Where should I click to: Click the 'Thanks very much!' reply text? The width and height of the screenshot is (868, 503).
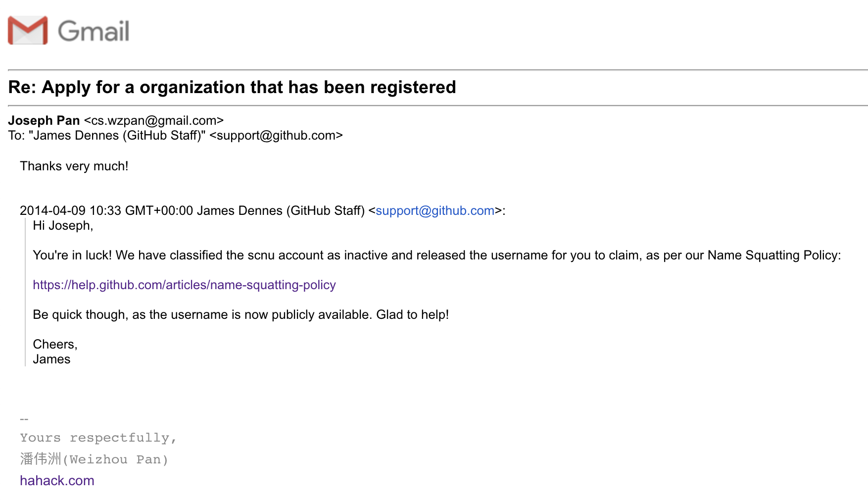[74, 166]
